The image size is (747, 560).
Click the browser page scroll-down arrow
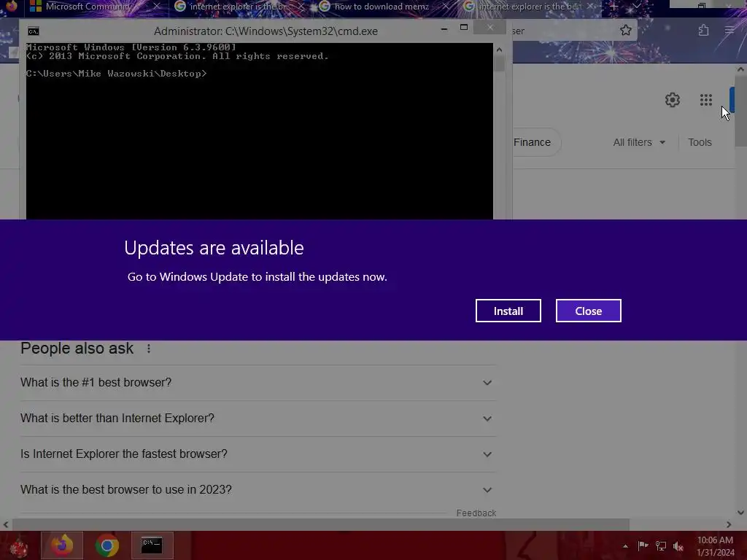point(740,513)
